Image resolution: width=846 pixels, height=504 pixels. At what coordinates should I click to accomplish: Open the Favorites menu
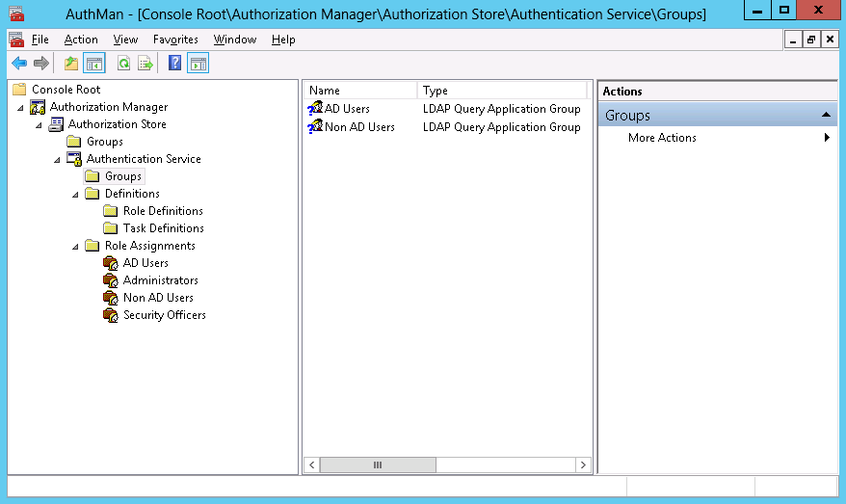[175, 40]
